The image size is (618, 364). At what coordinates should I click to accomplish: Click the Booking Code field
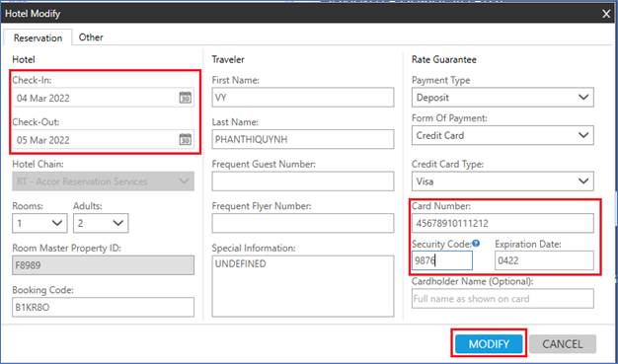pyautogui.click(x=103, y=307)
